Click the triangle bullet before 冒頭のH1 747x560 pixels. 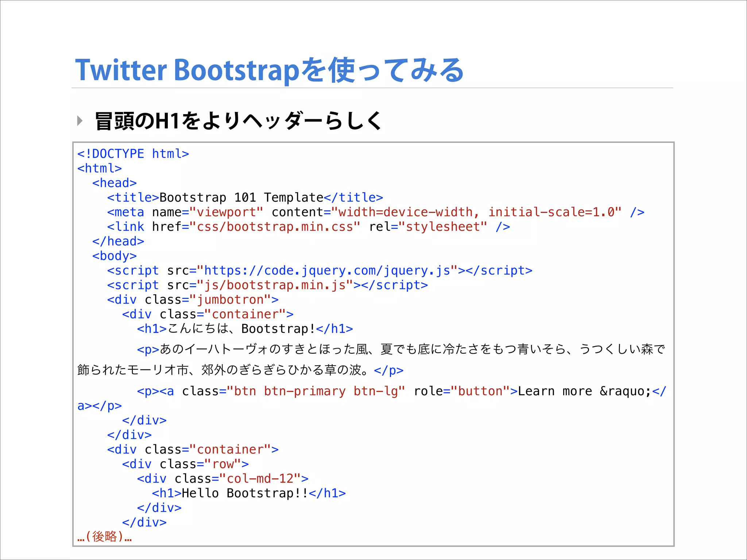[x=80, y=121]
